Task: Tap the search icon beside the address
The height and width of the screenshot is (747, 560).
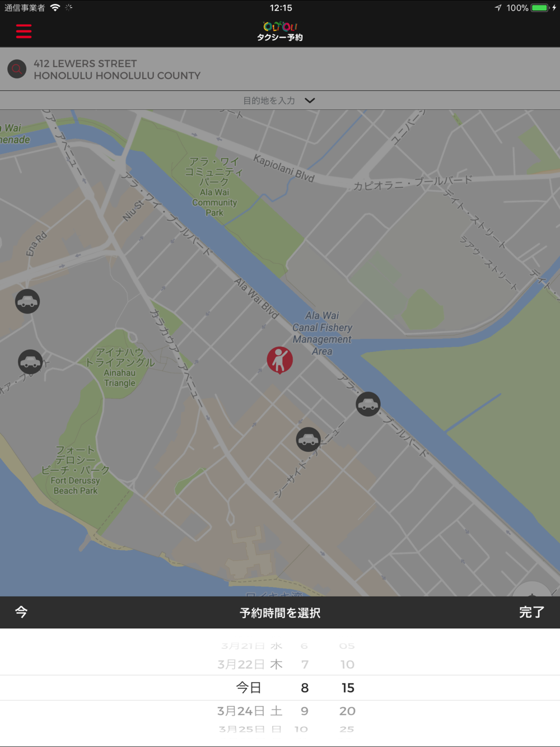Action: pyautogui.click(x=17, y=69)
